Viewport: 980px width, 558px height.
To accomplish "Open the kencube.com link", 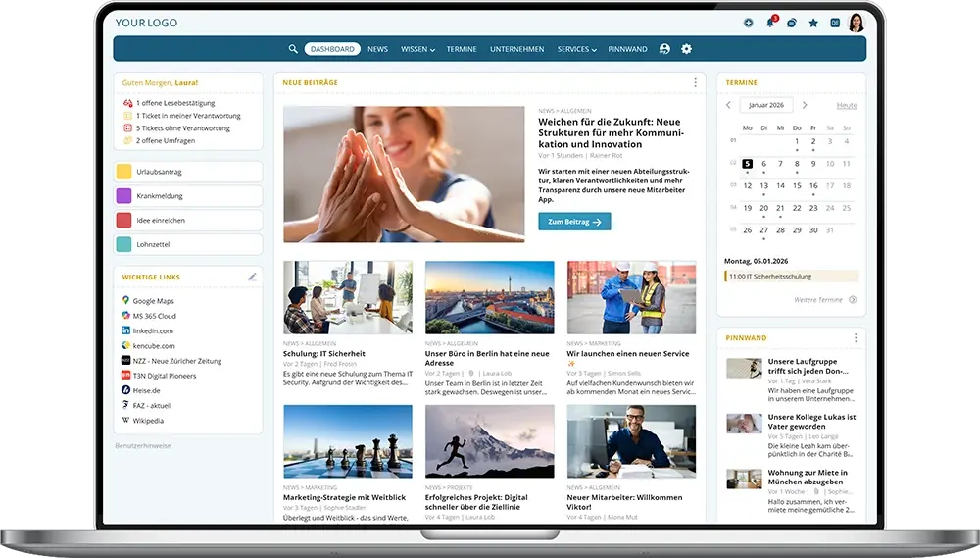I will (154, 345).
